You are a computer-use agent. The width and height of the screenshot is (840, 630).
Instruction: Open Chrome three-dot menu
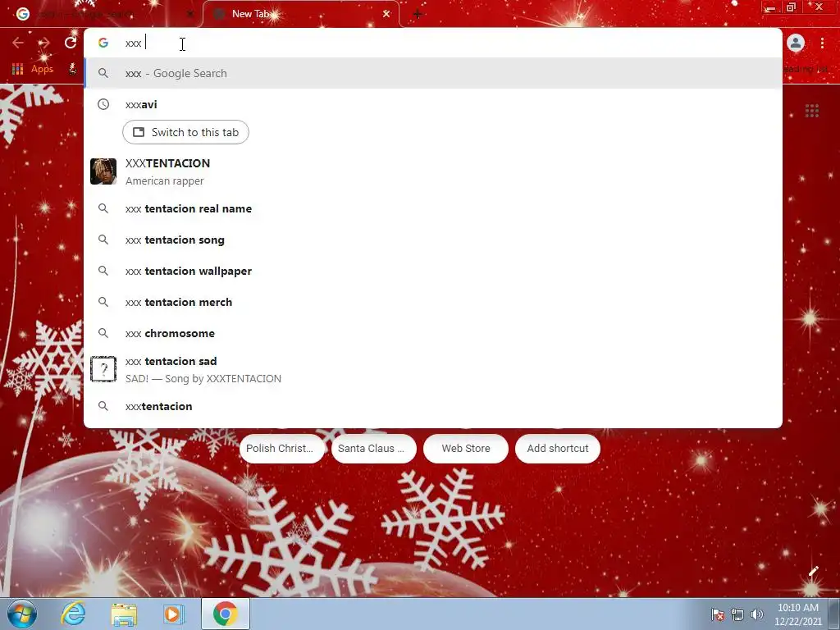[822, 43]
